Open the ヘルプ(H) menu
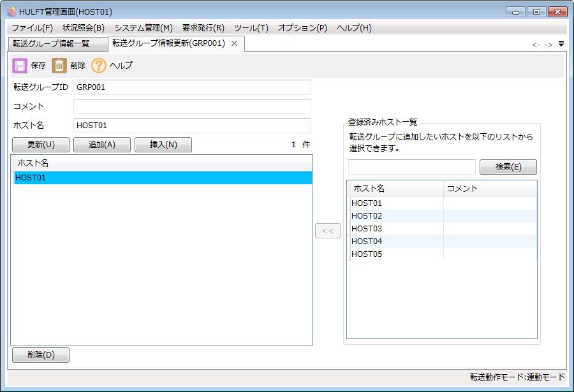 pyautogui.click(x=354, y=28)
